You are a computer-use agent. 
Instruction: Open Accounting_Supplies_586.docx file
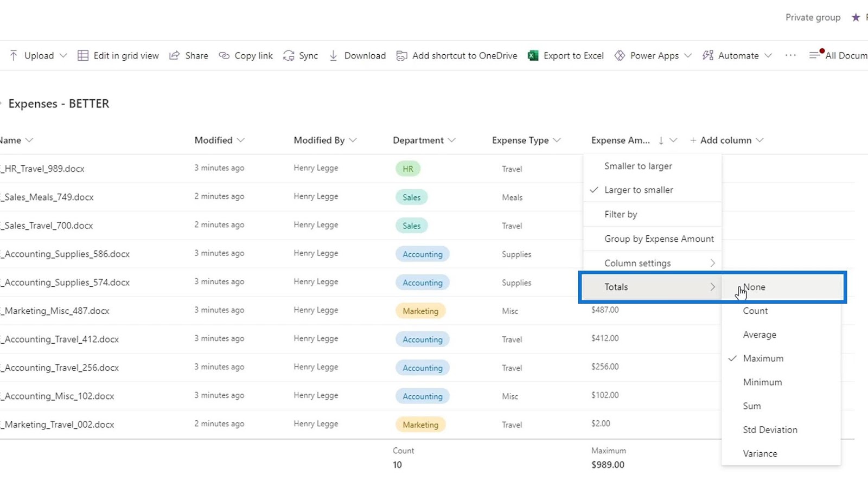pos(65,254)
